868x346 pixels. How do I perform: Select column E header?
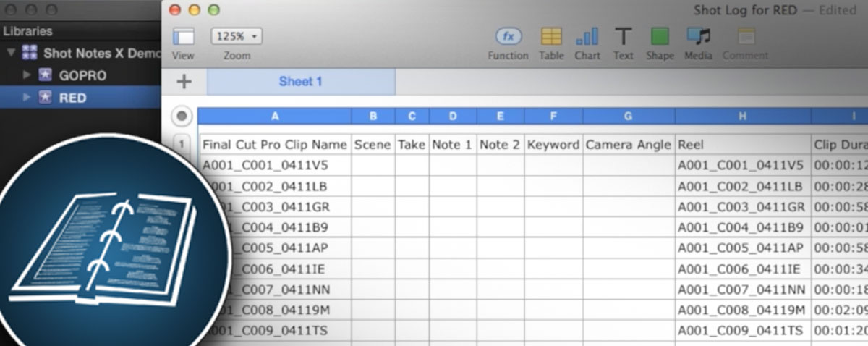coord(501,116)
